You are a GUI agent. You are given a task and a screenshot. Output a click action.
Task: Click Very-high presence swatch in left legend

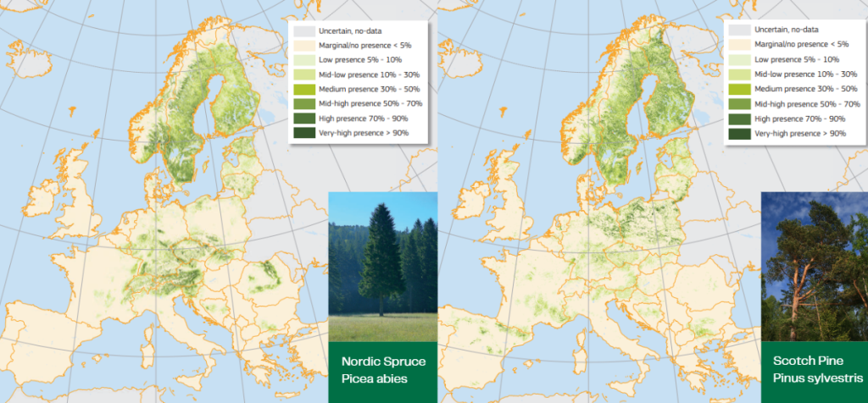[x=304, y=133]
